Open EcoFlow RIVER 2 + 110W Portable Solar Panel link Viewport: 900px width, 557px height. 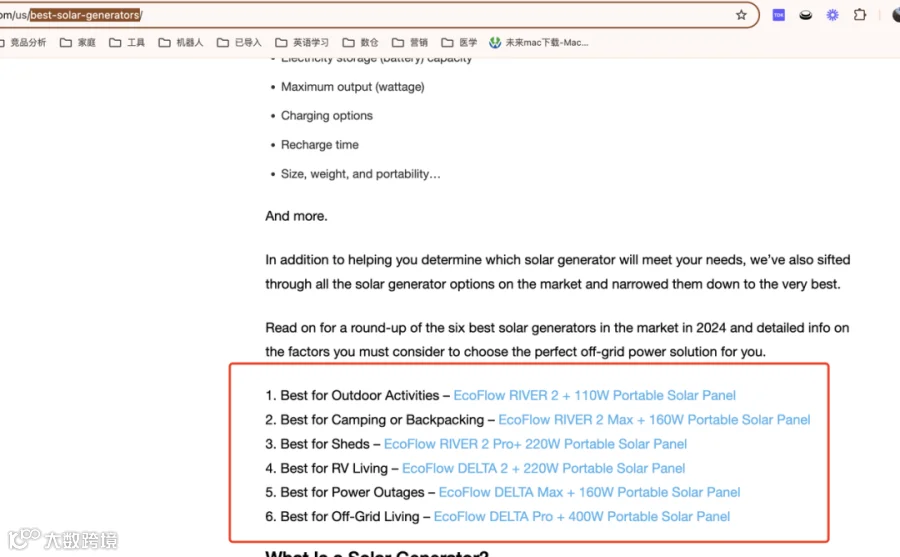(x=595, y=396)
